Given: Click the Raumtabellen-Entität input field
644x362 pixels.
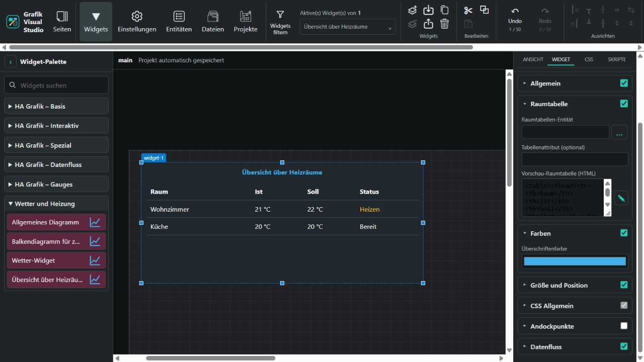Looking at the screenshot, I should [x=566, y=132].
